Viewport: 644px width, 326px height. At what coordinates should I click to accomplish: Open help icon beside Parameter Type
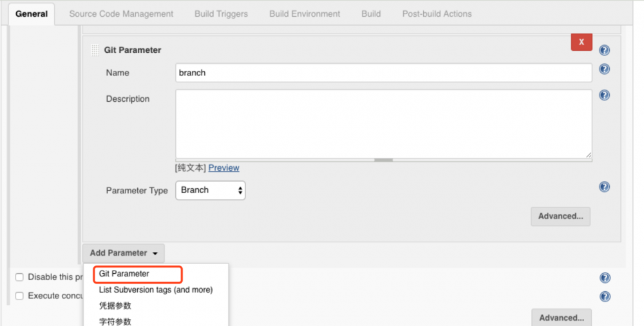604,187
